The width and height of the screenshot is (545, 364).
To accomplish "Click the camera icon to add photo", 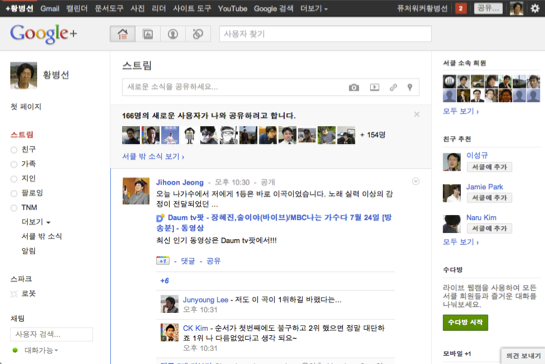I will click(x=354, y=87).
